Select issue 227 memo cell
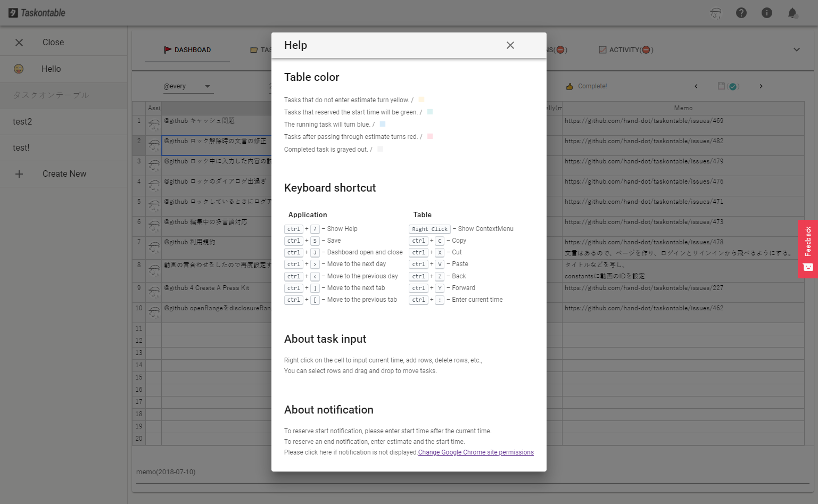The height and width of the screenshot is (504, 818). (683, 292)
